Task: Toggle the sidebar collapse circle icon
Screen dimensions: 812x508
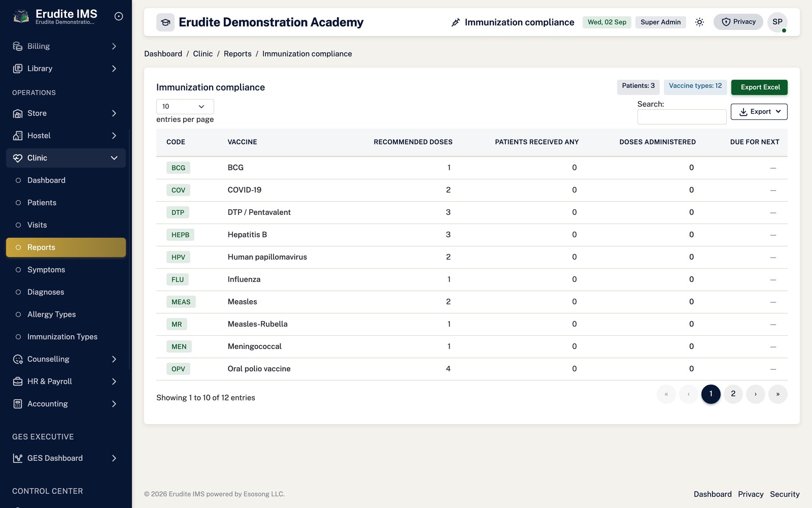Action: pos(119,16)
